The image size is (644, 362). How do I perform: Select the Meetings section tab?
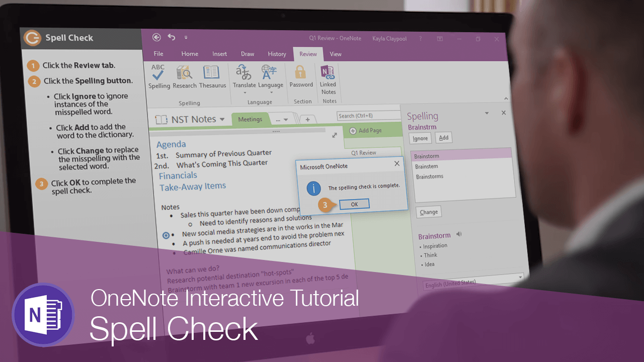point(250,119)
